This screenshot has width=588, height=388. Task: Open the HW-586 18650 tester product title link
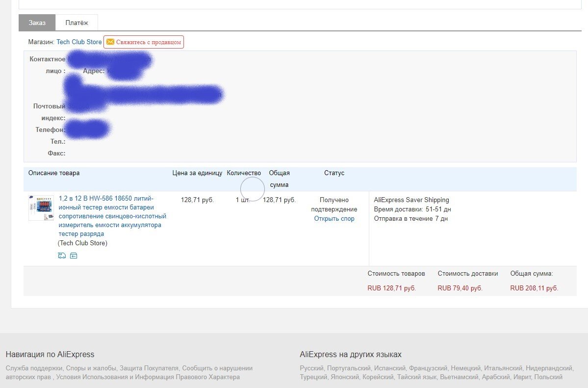(112, 216)
